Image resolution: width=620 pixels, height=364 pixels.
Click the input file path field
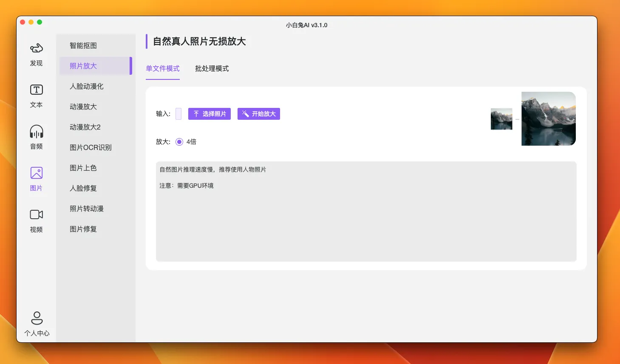pyautogui.click(x=178, y=114)
